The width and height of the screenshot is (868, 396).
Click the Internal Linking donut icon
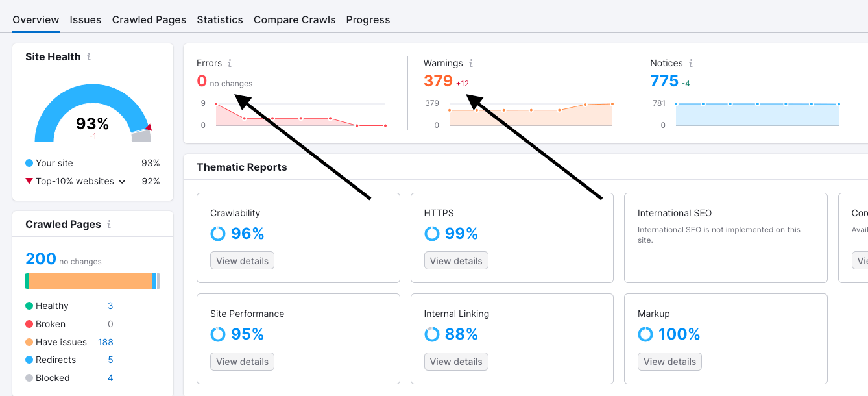point(431,334)
